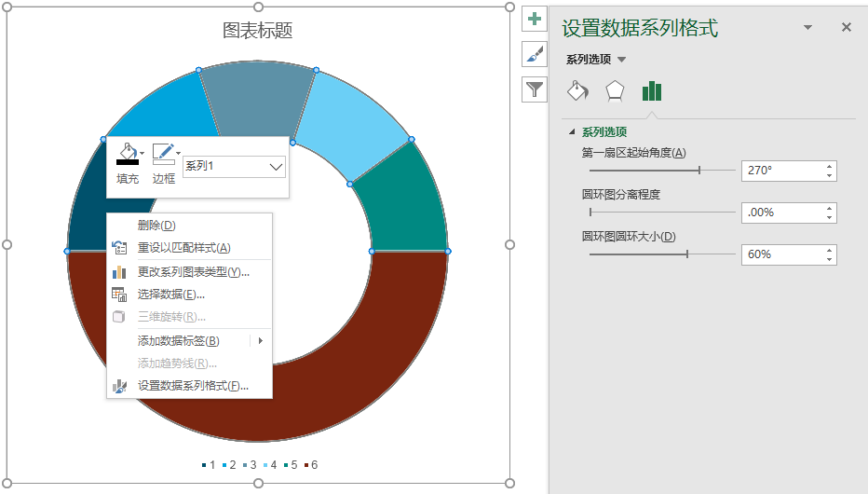Click the bottom center chart resize handle
The height and width of the screenshot is (494, 868).
point(258,483)
